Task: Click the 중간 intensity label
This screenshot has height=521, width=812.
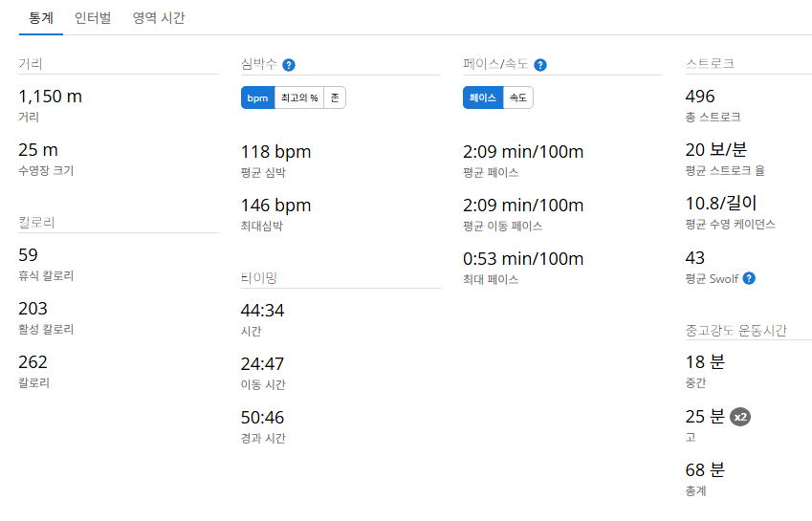Action: click(x=696, y=383)
